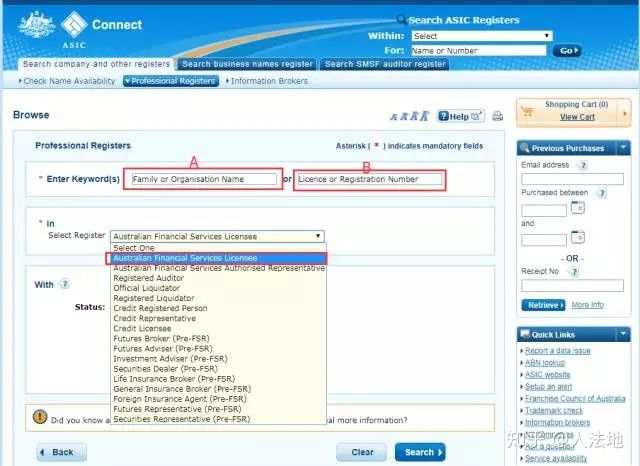
Task: Collapse the Previous Purchases panel arrow
Action: (623, 148)
